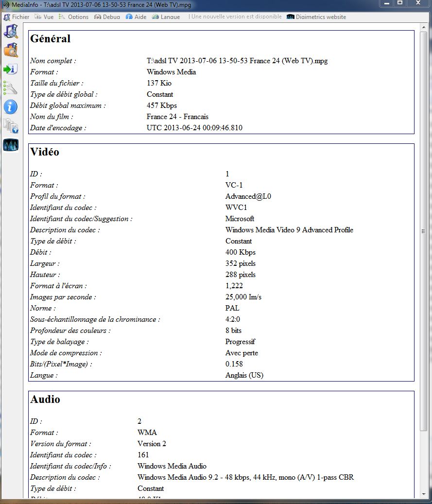Click the 'Windows Media' format value
Image resolution: width=432 pixels, height=504 pixels.
[x=172, y=72]
